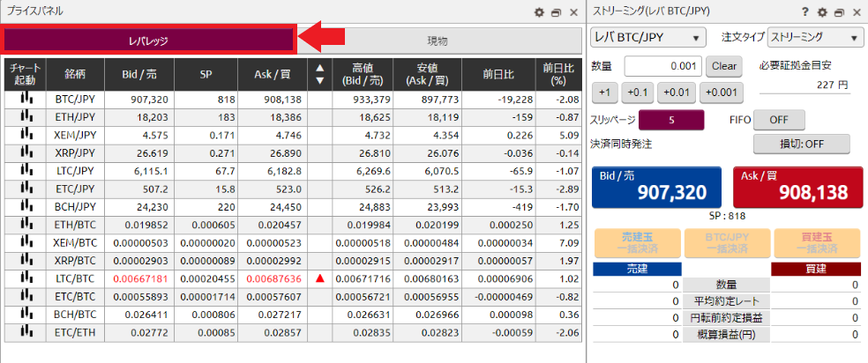Click 高値 (Bid / 売) column header
Viewport: 868px width, 363px height.
pyautogui.click(x=363, y=75)
